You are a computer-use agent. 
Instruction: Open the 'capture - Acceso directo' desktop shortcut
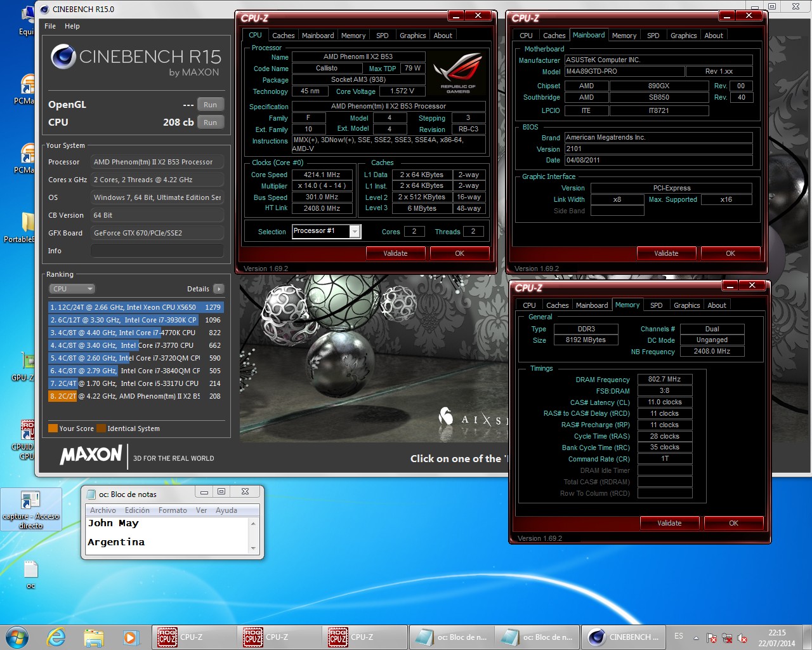coord(30,510)
